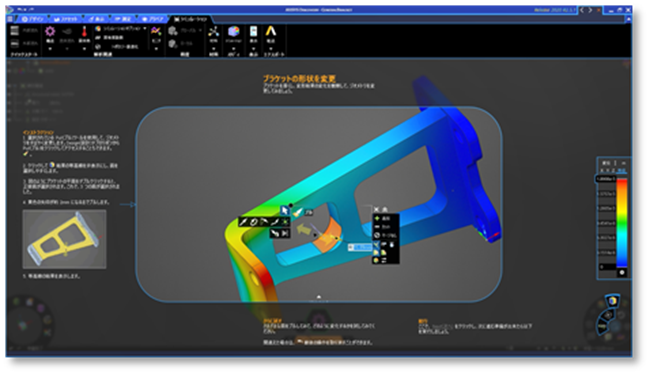The width and height of the screenshot is (650, 375).
Task: Click the rainbow result legend color bar
Action: (x=622, y=223)
